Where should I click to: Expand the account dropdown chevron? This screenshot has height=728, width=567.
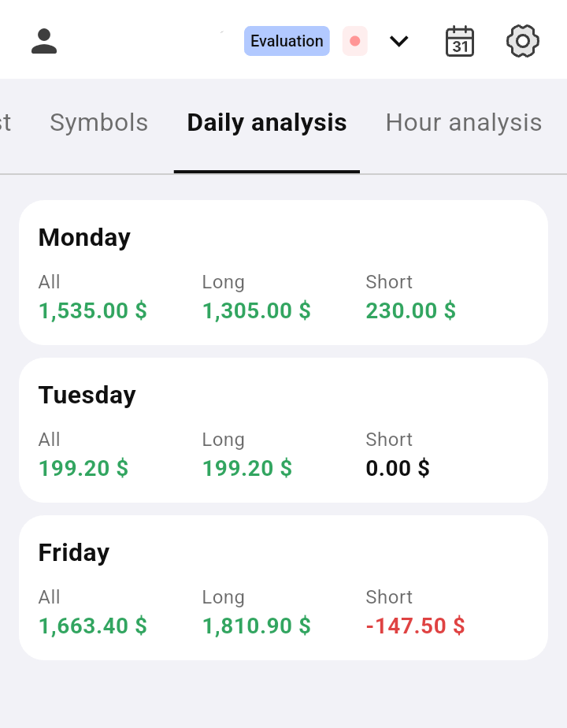coord(399,41)
